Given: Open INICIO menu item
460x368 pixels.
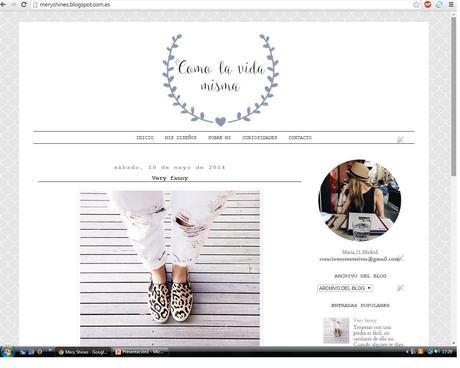Looking at the screenshot, I should click(145, 137).
